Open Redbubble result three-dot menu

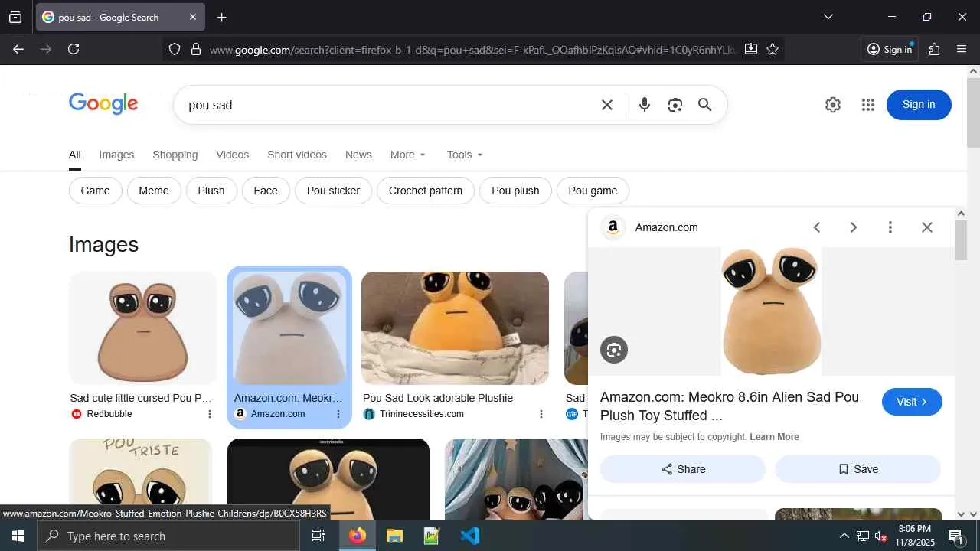click(x=210, y=414)
